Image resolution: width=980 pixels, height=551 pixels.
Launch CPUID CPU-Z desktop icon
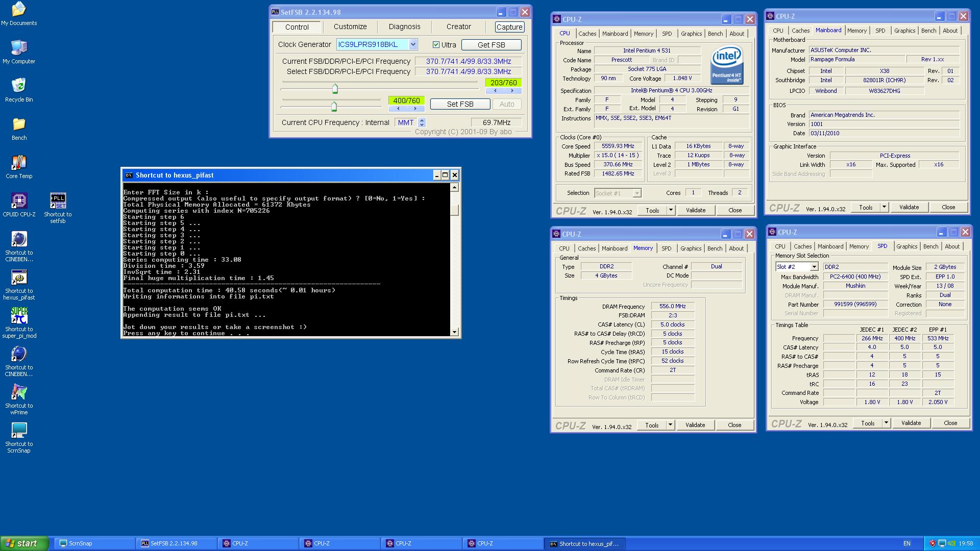coord(19,205)
